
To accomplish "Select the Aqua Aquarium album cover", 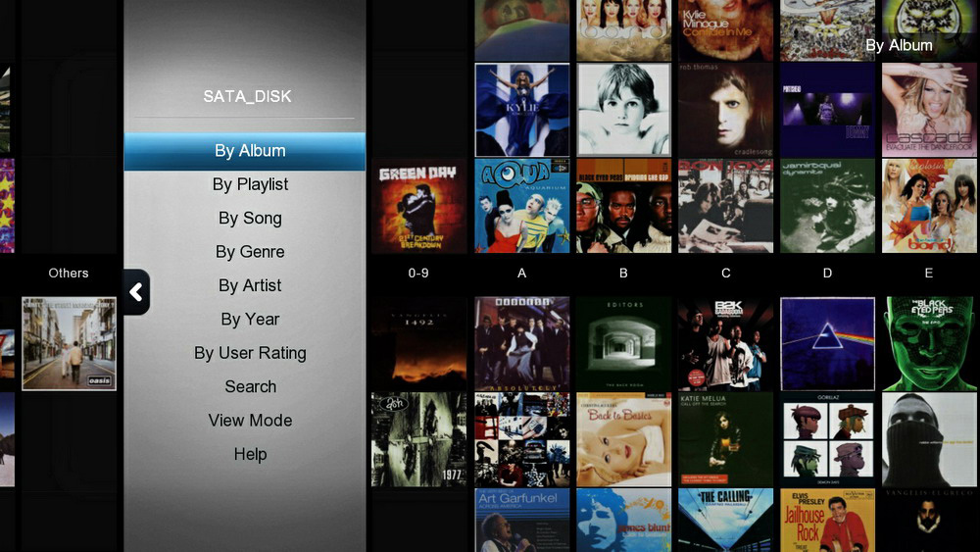I will 522,206.
